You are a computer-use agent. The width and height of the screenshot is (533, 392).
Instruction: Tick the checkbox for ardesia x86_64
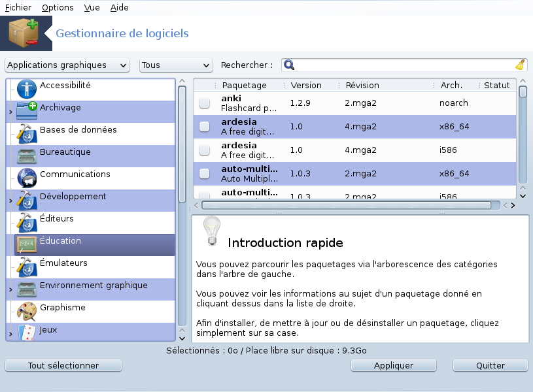pos(204,126)
